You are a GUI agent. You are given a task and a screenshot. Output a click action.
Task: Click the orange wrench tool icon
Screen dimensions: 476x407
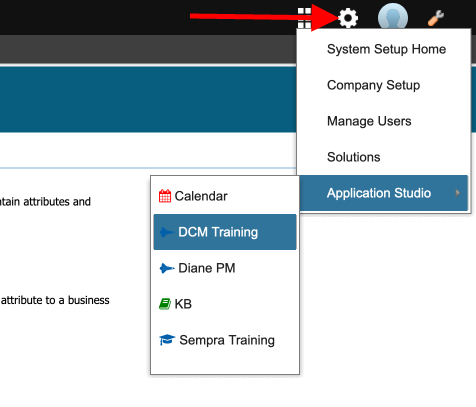pos(436,18)
